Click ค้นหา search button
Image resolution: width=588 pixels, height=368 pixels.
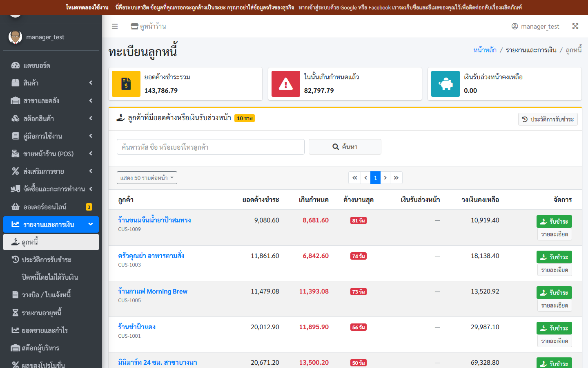[345, 147]
